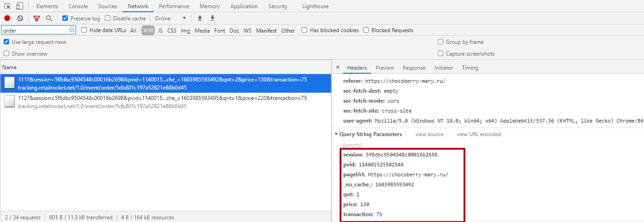Check the Capture screenshots option
The height and width of the screenshot is (222, 644).
tap(440, 53)
